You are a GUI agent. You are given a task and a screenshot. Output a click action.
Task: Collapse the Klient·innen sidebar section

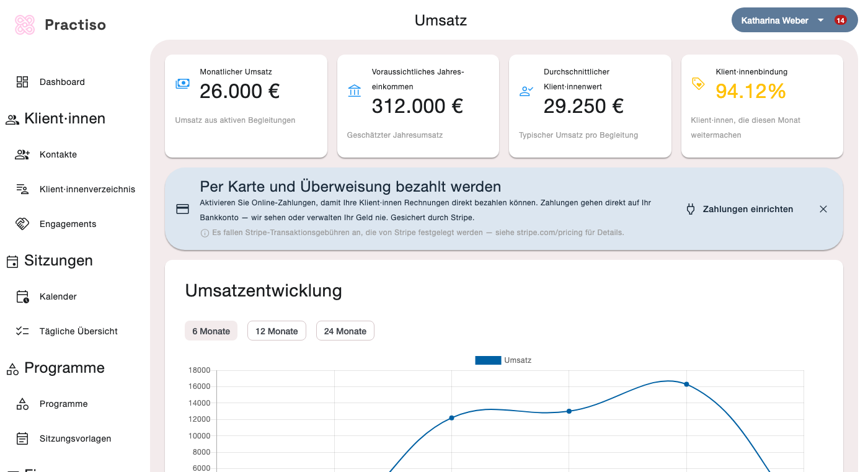coord(64,118)
